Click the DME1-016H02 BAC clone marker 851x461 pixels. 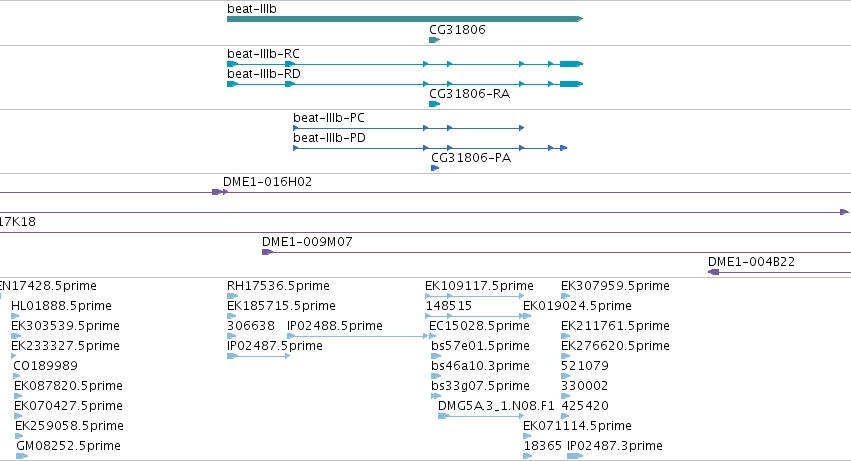pyautogui.click(x=220, y=192)
